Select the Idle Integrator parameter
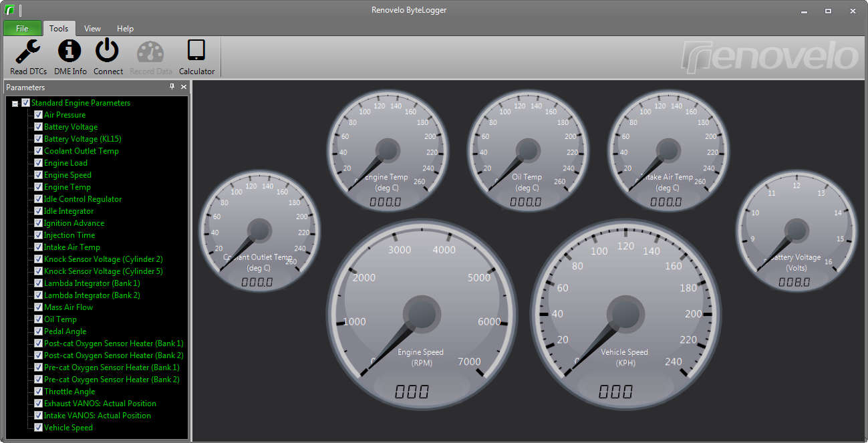This screenshot has width=868, height=443. (69, 211)
